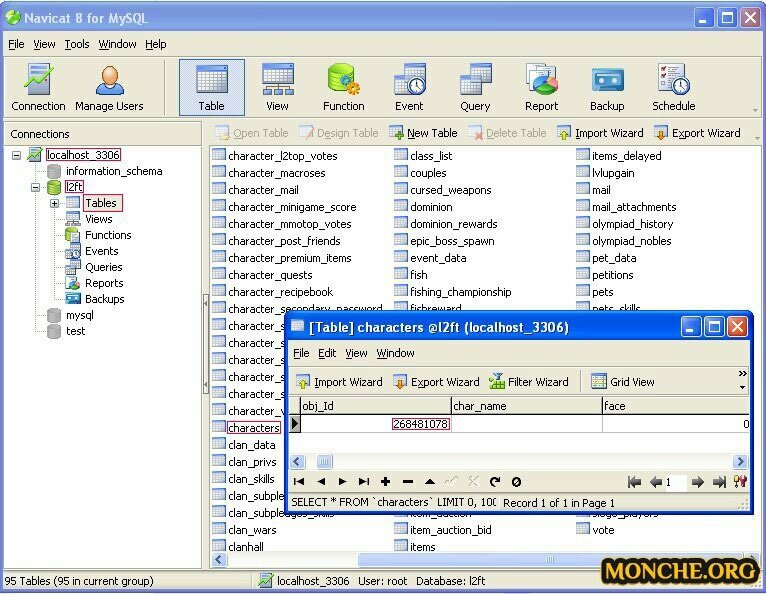Open the Connection tool in main toolbar
Viewport: 766px width, 594px height.
click(38, 87)
